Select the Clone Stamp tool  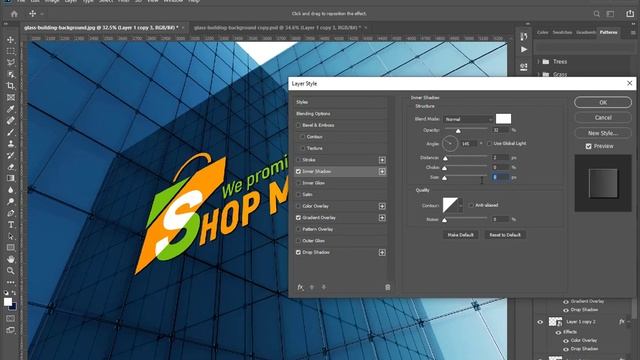pyautogui.click(x=11, y=144)
